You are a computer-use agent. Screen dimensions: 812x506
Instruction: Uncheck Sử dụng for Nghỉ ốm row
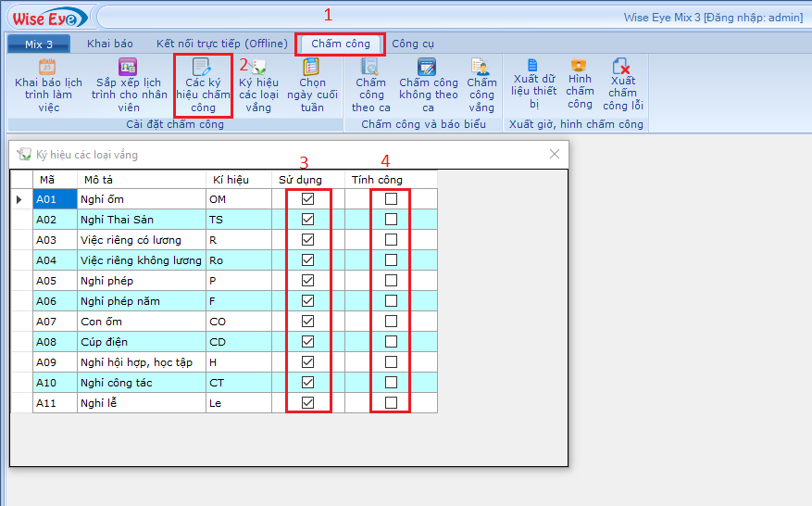point(308,199)
